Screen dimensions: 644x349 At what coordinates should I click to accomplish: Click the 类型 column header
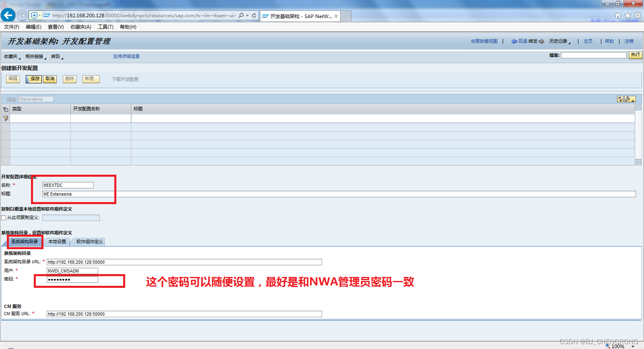[40, 109]
